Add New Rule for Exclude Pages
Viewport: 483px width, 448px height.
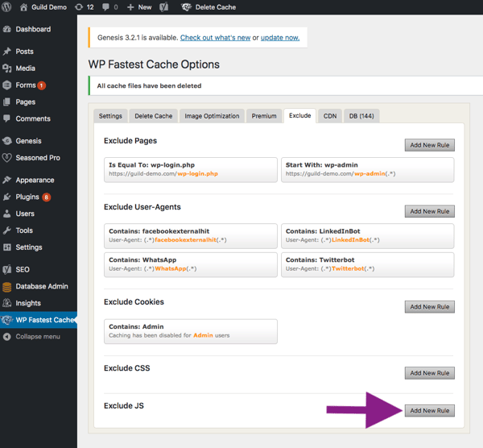pyautogui.click(x=429, y=145)
